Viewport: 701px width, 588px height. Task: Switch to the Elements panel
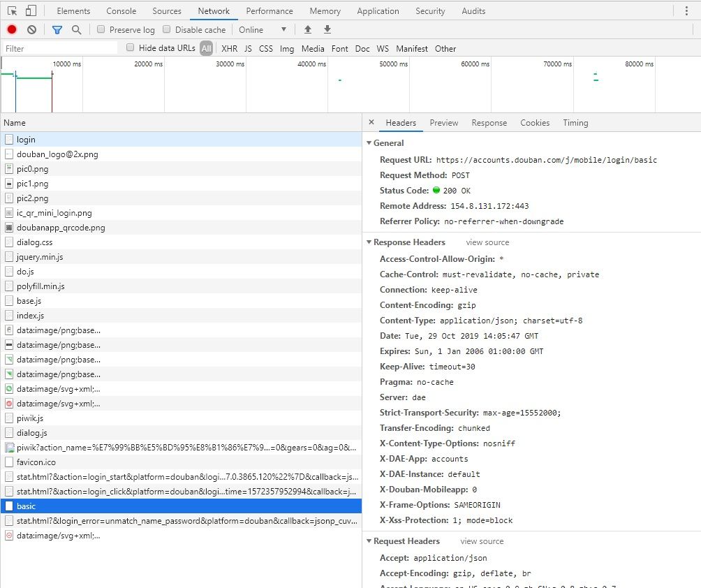[x=73, y=10]
